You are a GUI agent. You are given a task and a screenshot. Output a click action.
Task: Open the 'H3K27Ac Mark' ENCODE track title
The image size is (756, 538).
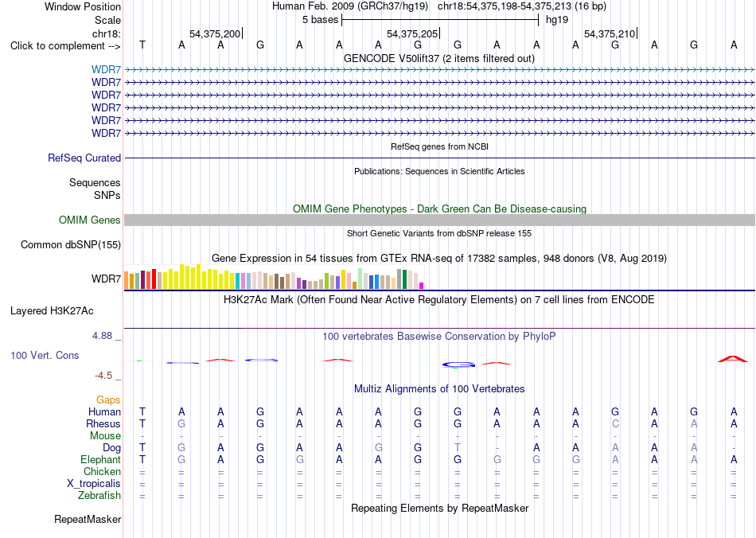[x=439, y=300]
